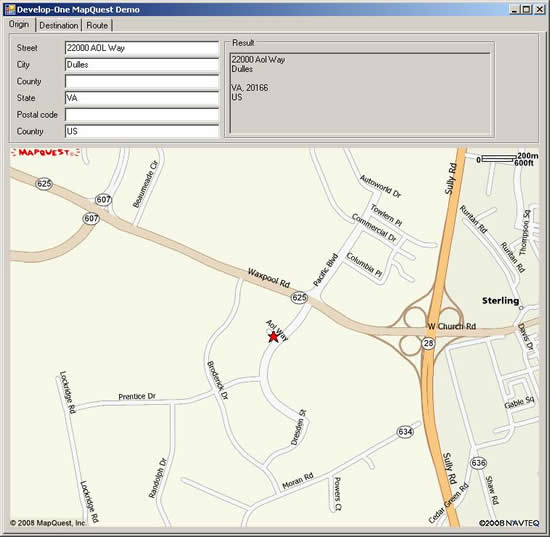Screen dimensions: 550x537
Task: Click the Columbia Pl label
Action: (364, 265)
